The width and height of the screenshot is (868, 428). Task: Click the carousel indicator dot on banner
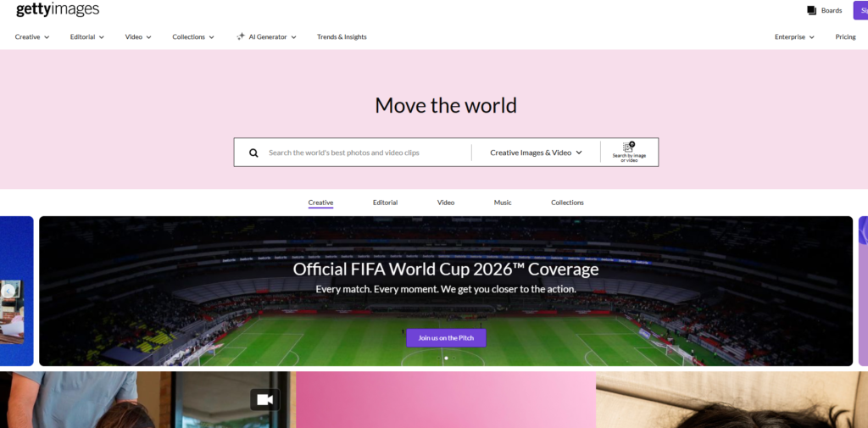[x=446, y=358]
